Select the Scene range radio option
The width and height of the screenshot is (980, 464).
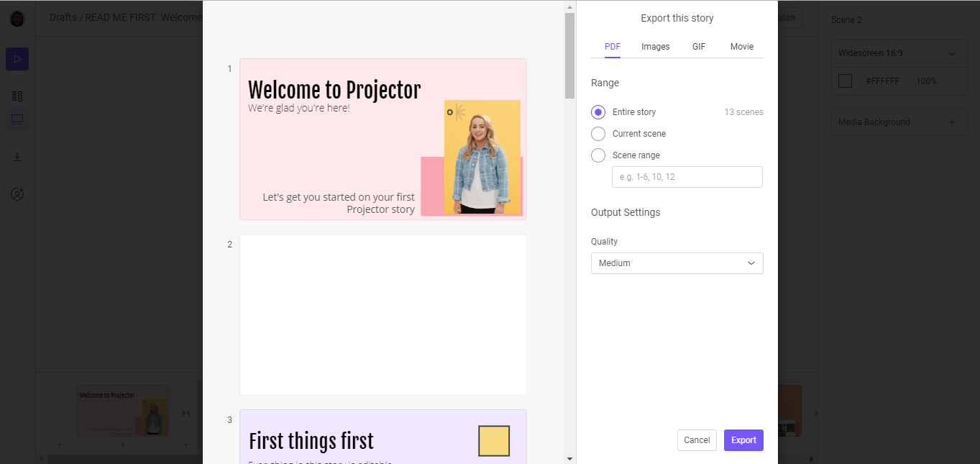598,155
